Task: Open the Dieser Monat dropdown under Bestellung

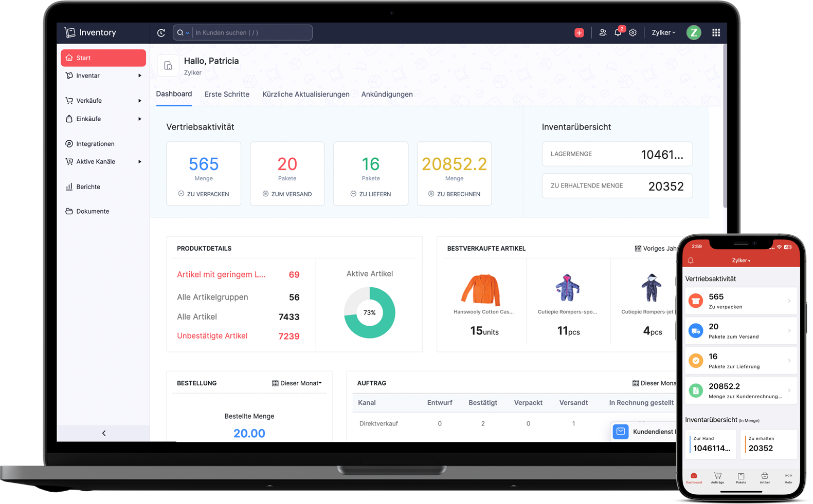Action: click(x=297, y=383)
